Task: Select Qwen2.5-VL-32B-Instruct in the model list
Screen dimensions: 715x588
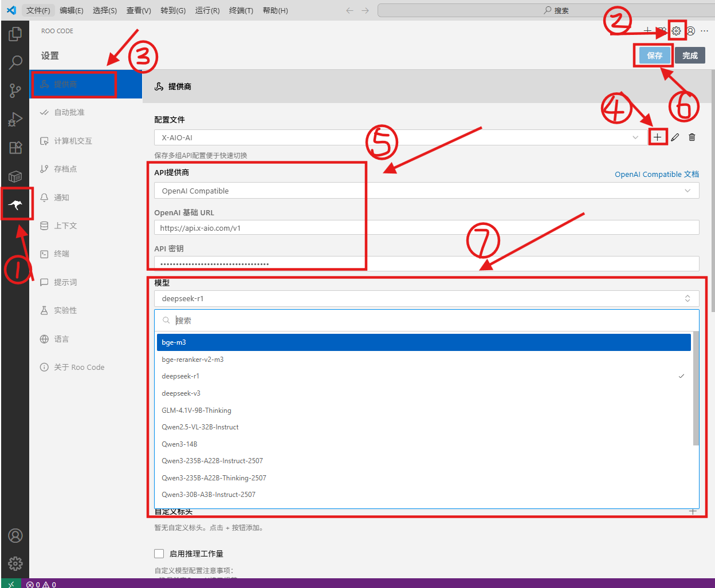Action: 424,427
